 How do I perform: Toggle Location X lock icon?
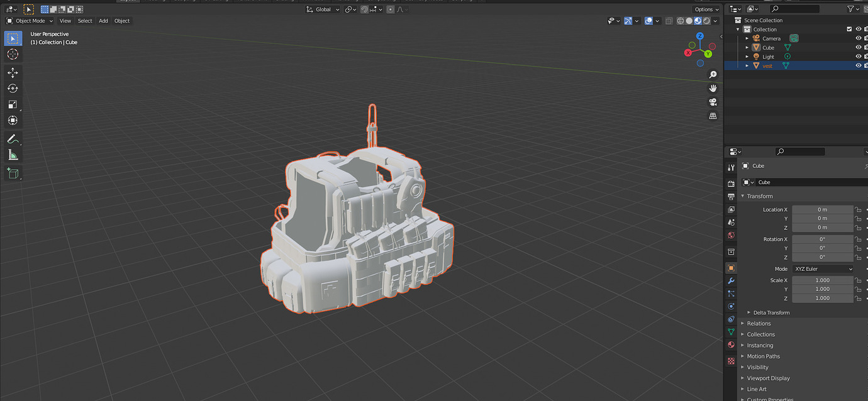click(858, 209)
